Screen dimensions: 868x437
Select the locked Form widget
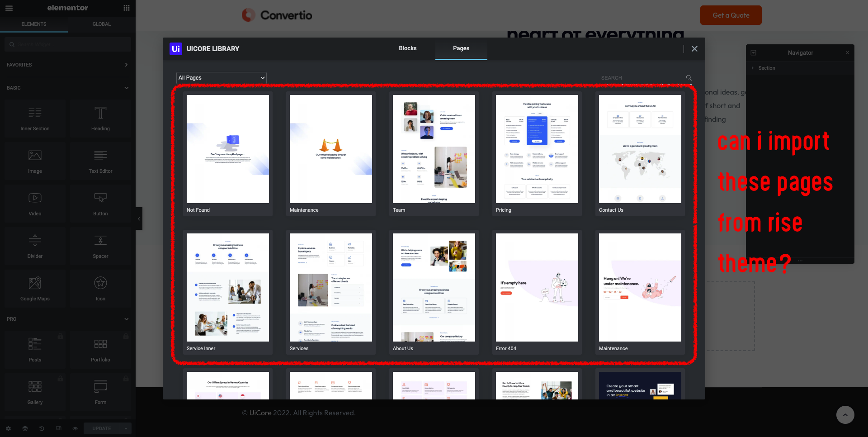100,392
